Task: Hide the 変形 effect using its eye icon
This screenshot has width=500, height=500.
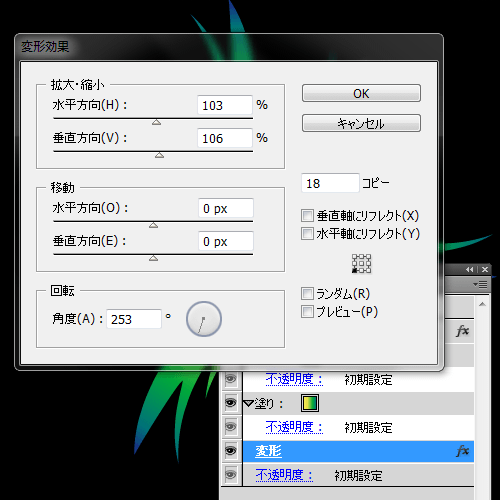Action: [x=230, y=451]
